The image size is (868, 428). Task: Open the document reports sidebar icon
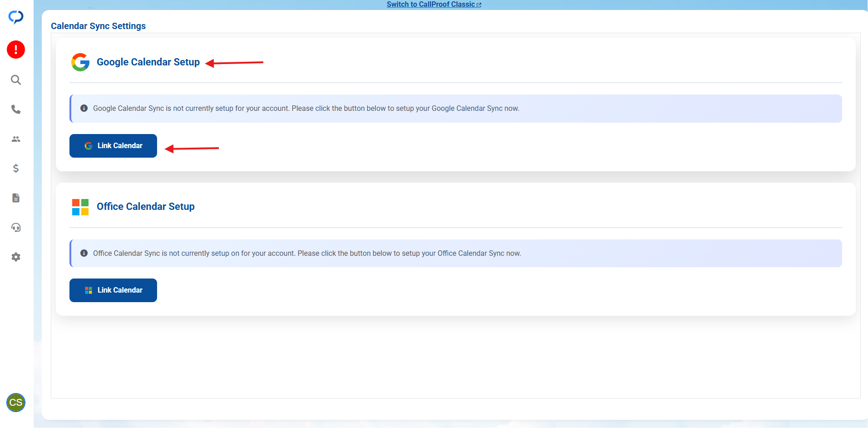click(x=16, y=198)
